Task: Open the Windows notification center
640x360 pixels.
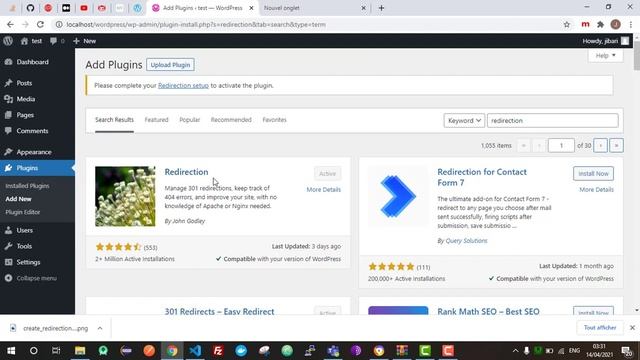Action: (626, 351)
